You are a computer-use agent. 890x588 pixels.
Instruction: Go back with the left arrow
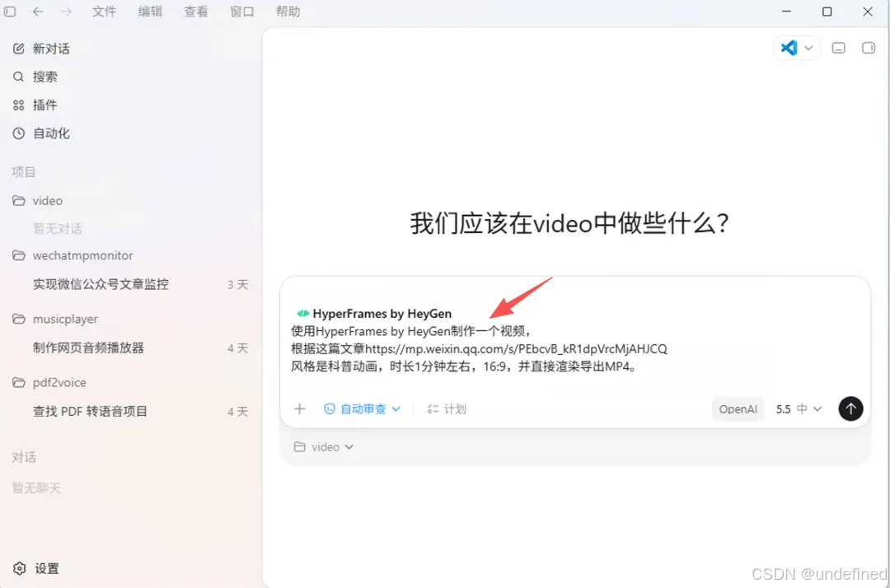tap(38, 12)
